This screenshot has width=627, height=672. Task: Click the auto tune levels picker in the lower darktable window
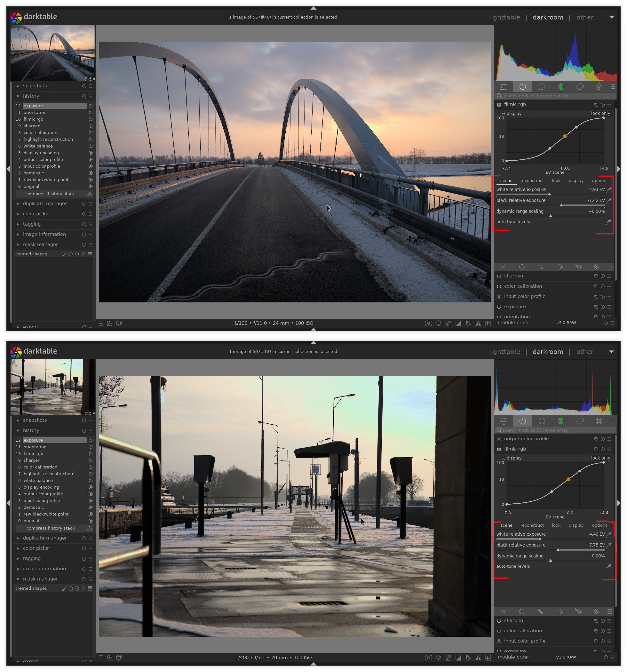pyautogui.click(x=609, y=566)
